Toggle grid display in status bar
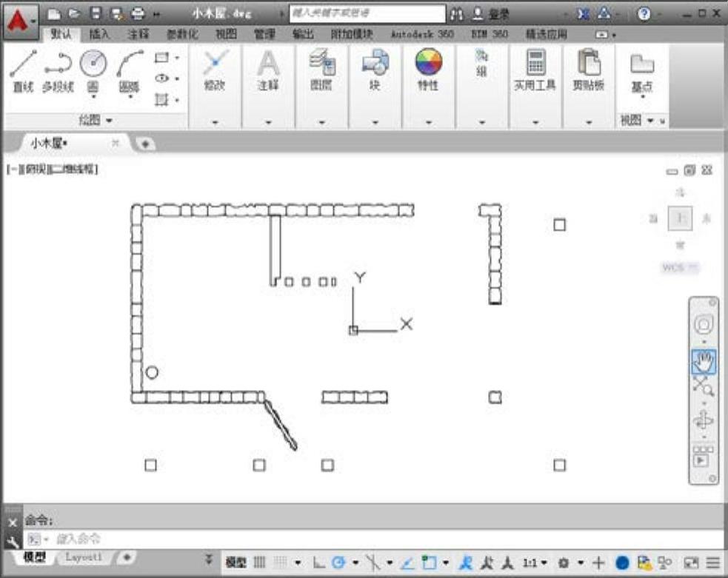This screenshot has width=728, height=578. [x=259, y=562]
